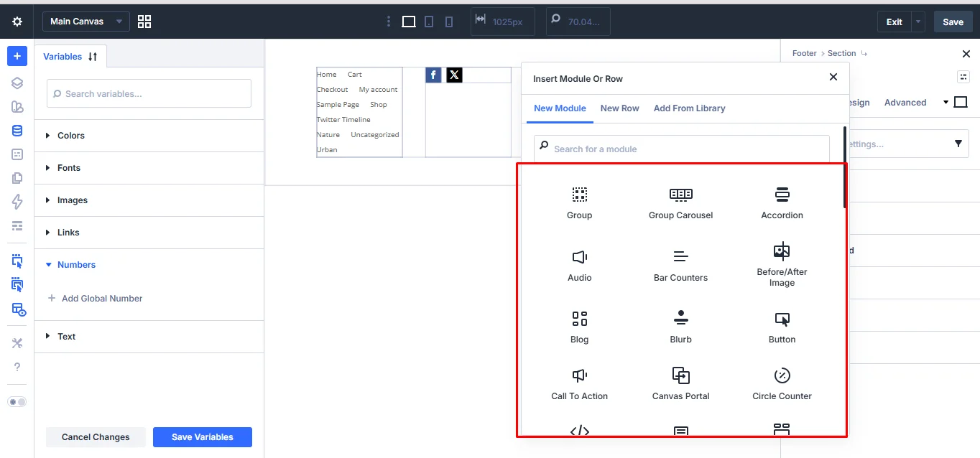The width and height of the screenshot is (980, 458).
Task: Switch to the New Row tab
Action: pos(619,108)
